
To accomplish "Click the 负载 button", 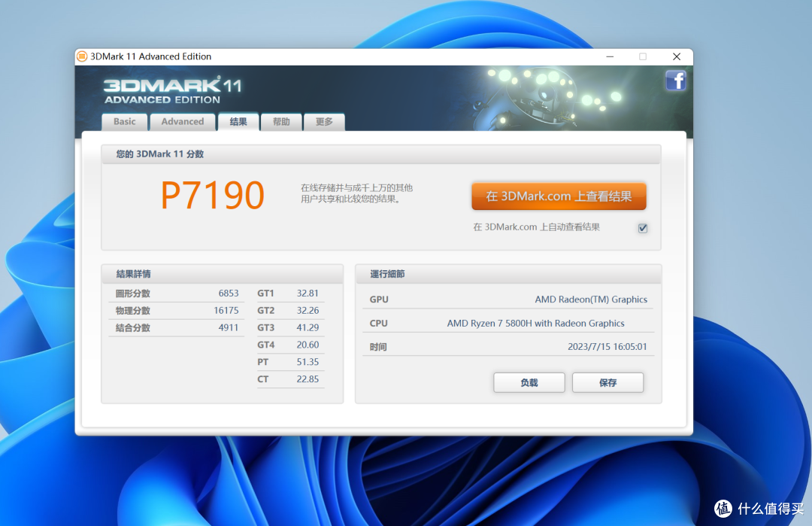I will [529, 382].
